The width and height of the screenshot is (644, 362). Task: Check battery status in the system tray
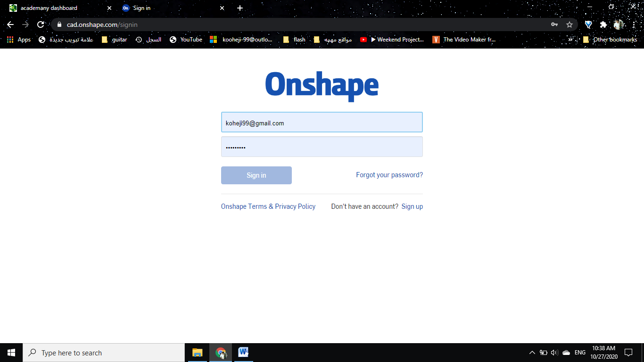(x=544, y=353)
